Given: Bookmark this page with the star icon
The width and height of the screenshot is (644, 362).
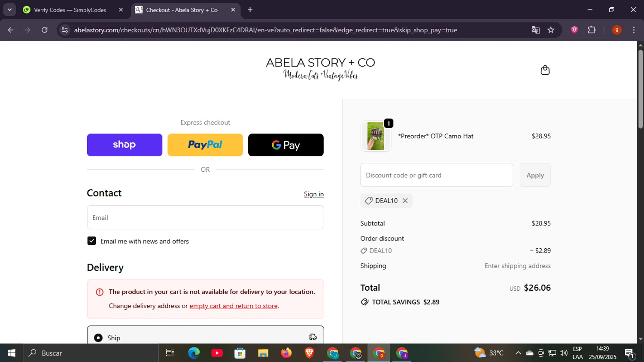Looking at the screenshot, I should tap(551, 30).
